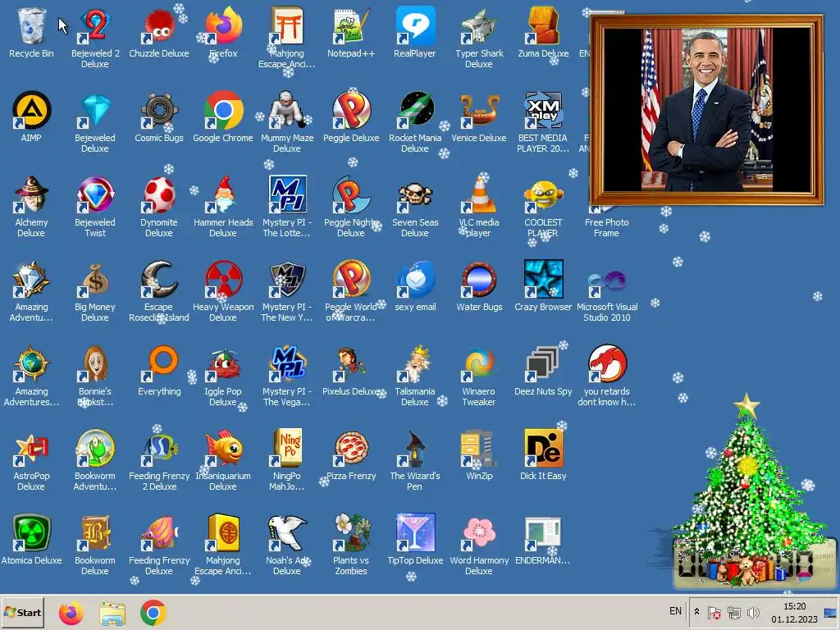Viewport: 840px width, 630px height.
Task: Click the Action Center flag tray icon
Action: point(714,612)
